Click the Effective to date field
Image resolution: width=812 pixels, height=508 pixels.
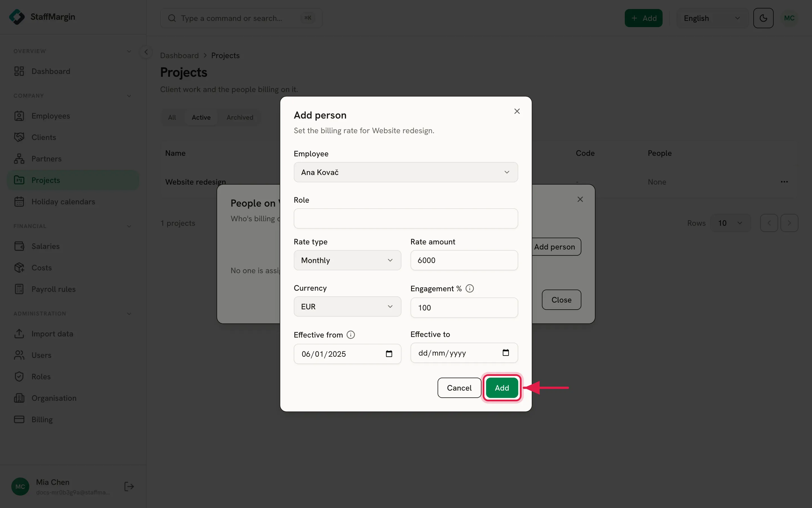(x=464, y=353)
